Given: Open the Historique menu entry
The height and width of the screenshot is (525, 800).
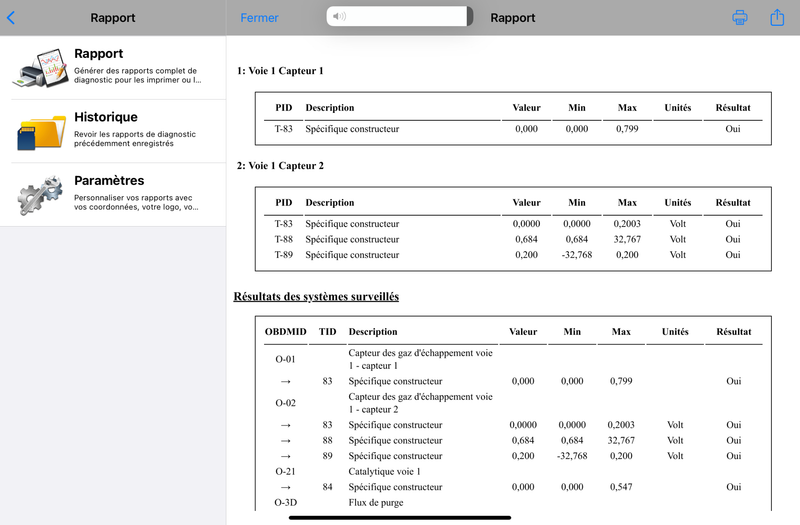Looking at the screenshot, I should pyautogui.click(x=113, y=131).
